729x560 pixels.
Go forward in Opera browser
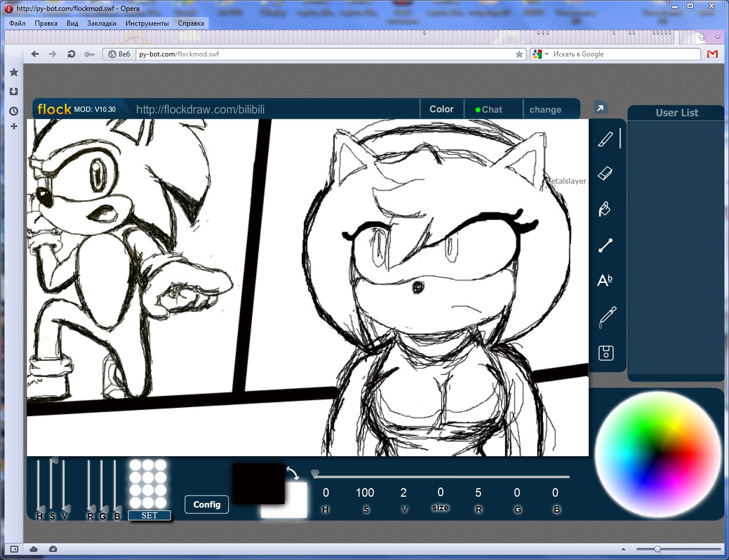coord(53,54)
